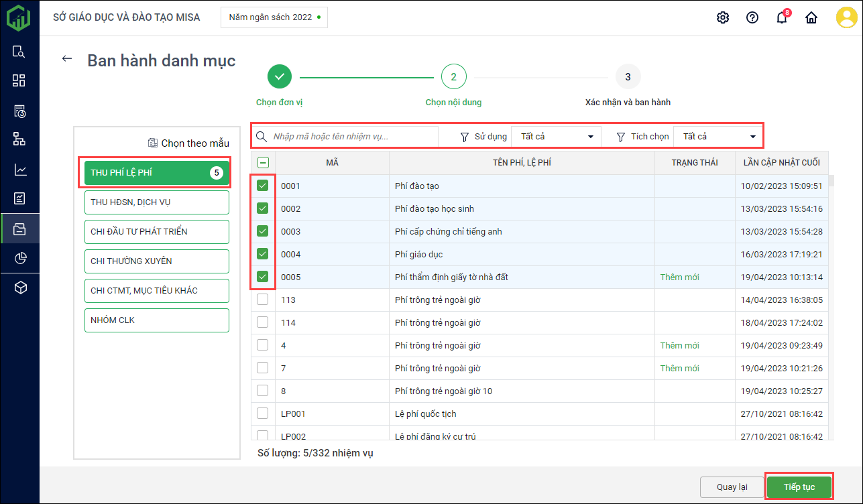Focus the task code or name search field
The image size is (863, 504).
(x=352, y=137)
